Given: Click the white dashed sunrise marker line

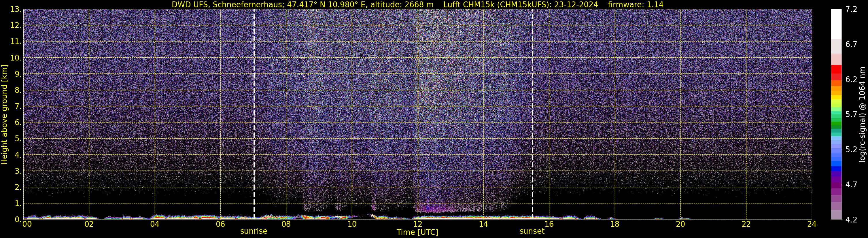Looking at the screenshot, I should click(x=254, y=114).
